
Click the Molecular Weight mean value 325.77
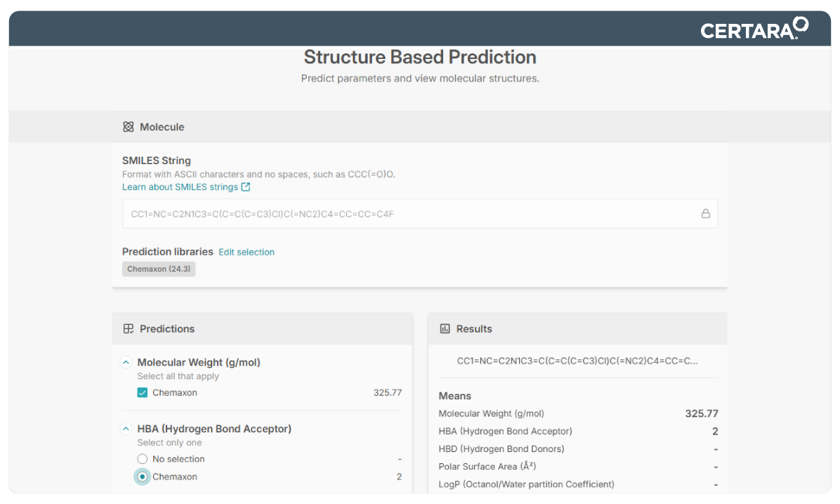(x=701, y=413)
